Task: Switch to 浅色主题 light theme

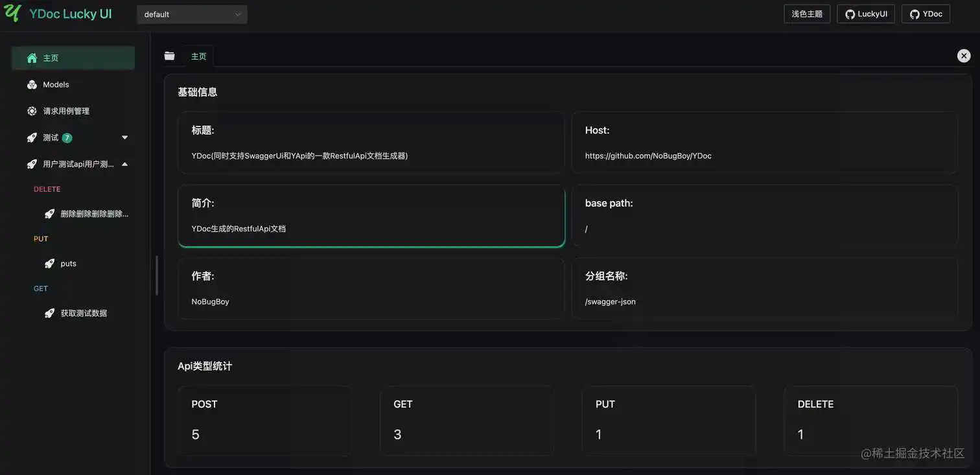Action: click(807, 14)
